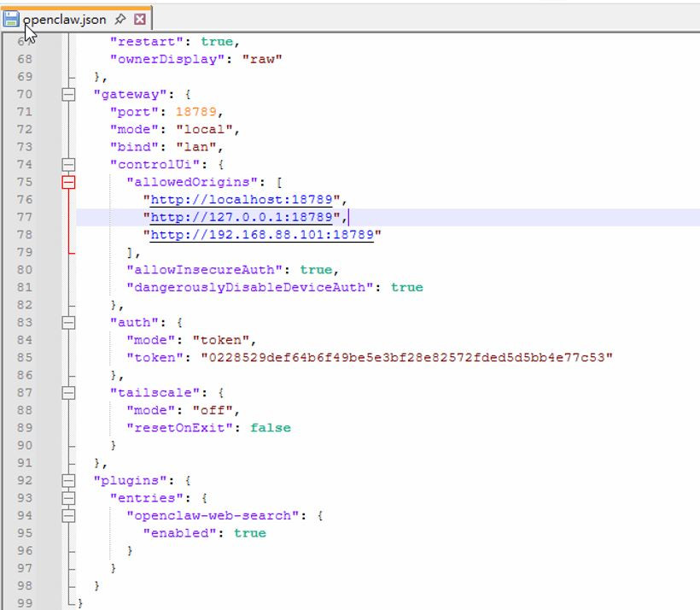
Task: Click the "off" tailscale mode value
Action: 213,410
